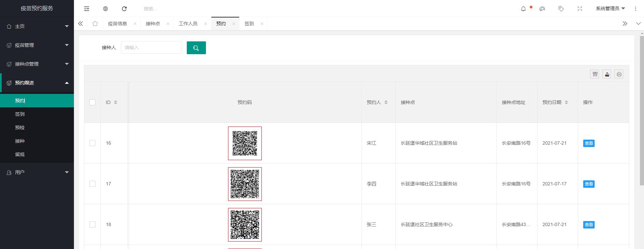Check the checkbox for row ID 17

[x=92, y=184]
